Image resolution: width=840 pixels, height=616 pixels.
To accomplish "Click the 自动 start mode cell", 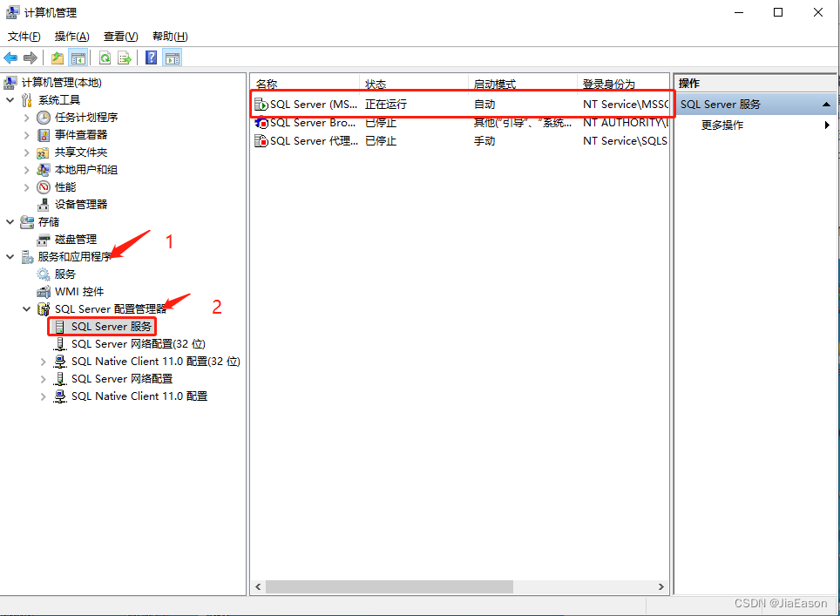I will pyautogui.click(x=484, y=105).
